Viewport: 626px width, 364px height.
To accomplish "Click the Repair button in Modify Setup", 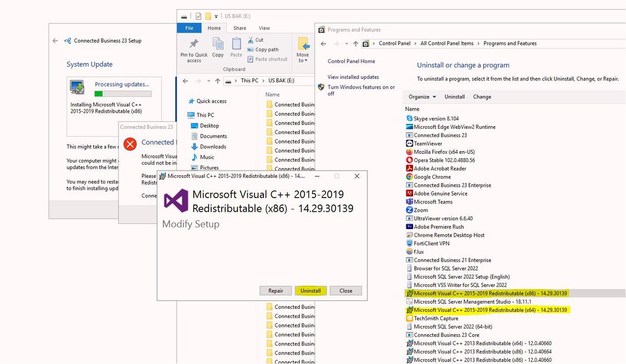I will pyautogui.click(x=275, y=291).
